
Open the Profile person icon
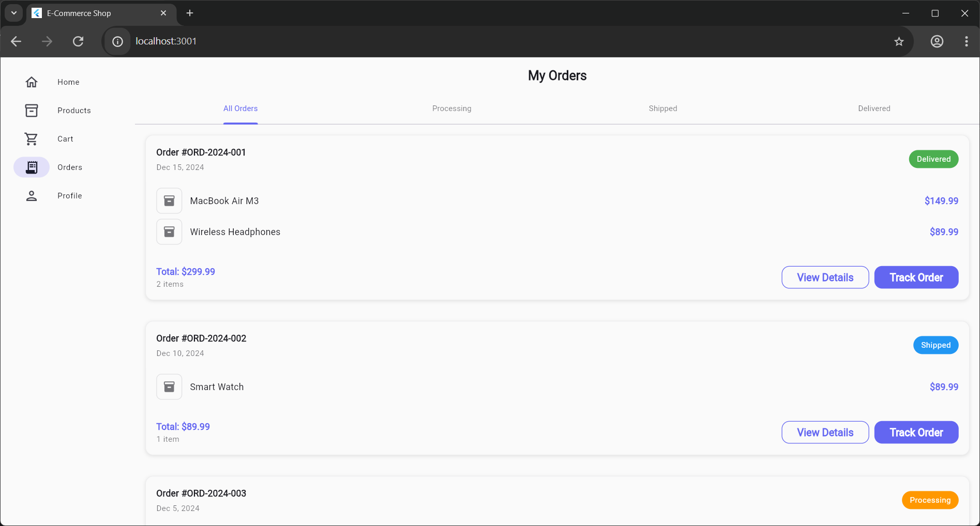tap(32, 196)
